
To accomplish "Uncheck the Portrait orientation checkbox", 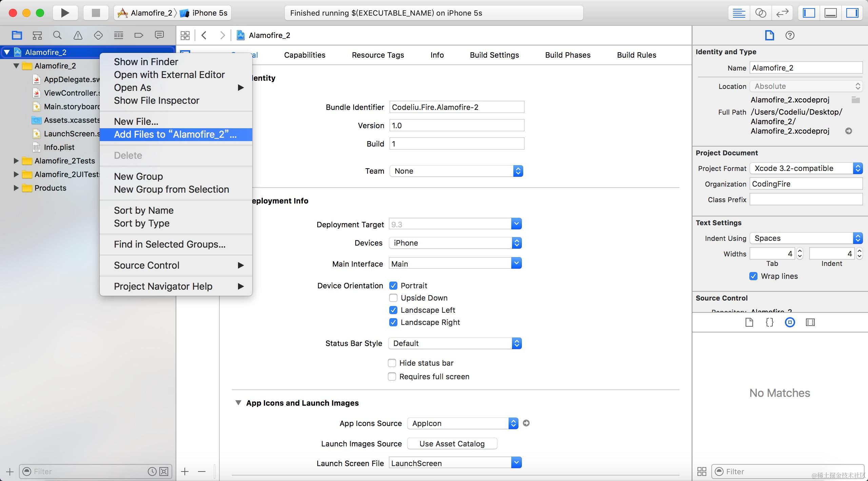I will click(393, 286).
